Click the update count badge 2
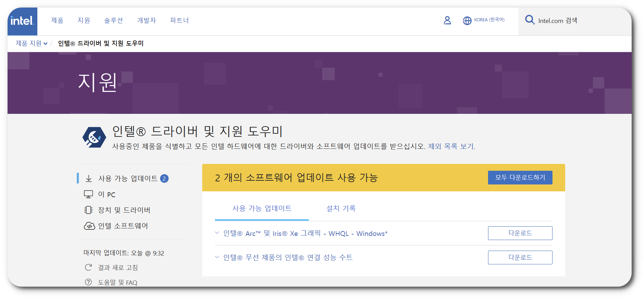The image size is (644, 299). click(164, 179)
